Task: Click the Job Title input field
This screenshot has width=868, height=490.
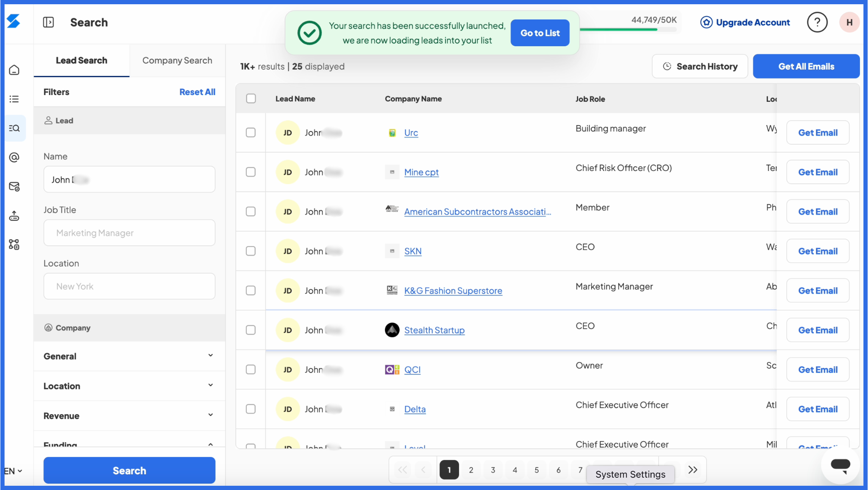Action: click(129, 232)
